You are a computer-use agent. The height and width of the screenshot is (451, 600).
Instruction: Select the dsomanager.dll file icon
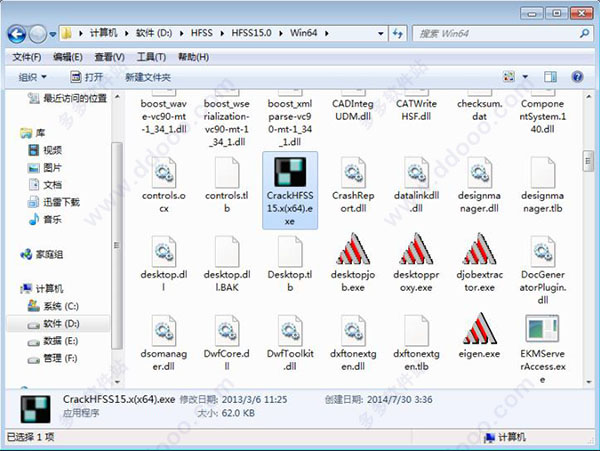(164, 331)
